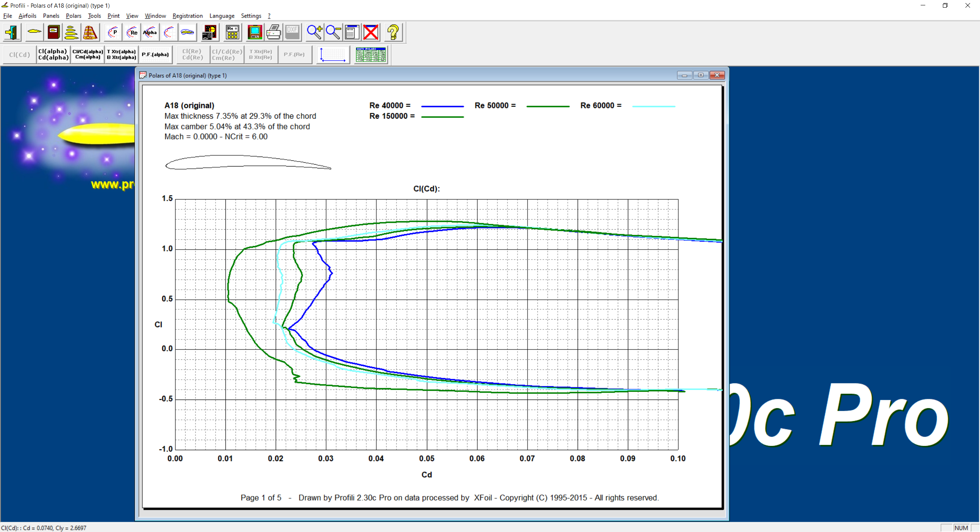Click the red X close-window toolbar icon
The image size is (980, 532).
[x=371, y=33]
